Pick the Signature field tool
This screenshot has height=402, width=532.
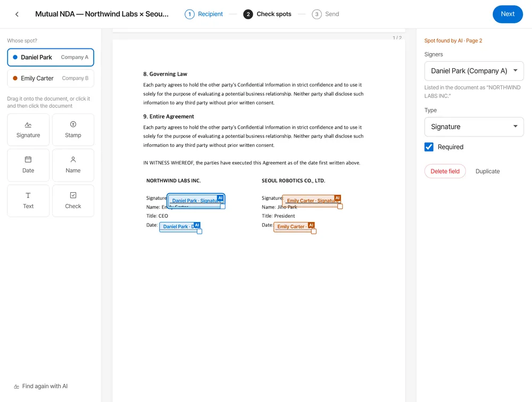(x=28, y=130)
